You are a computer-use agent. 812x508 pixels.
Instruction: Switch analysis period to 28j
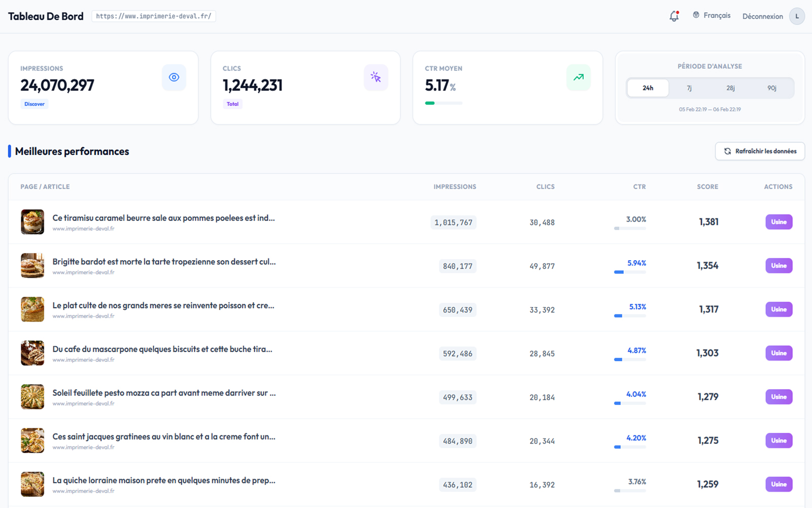730,88
